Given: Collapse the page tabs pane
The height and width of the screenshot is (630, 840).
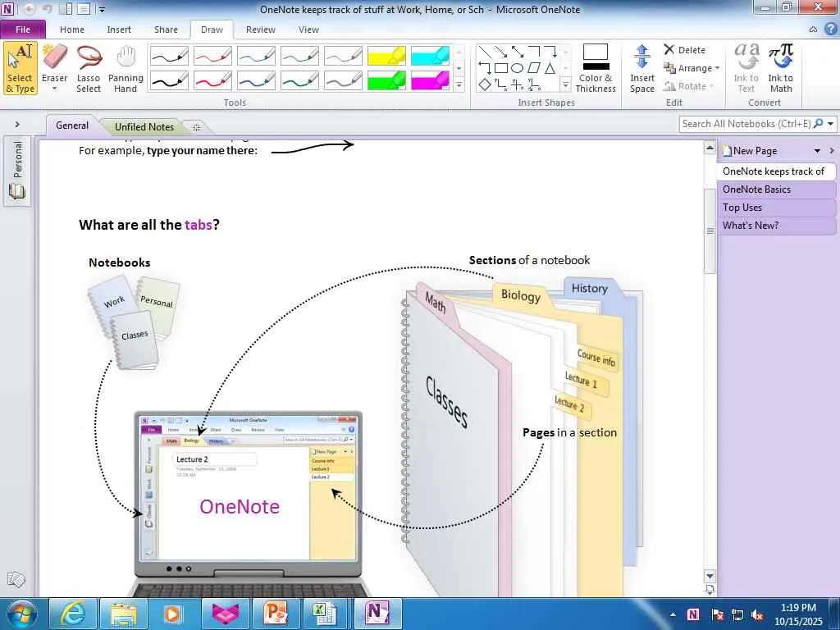Looking at the screenshot, I should pyautogui.click(x=832, y=151).
